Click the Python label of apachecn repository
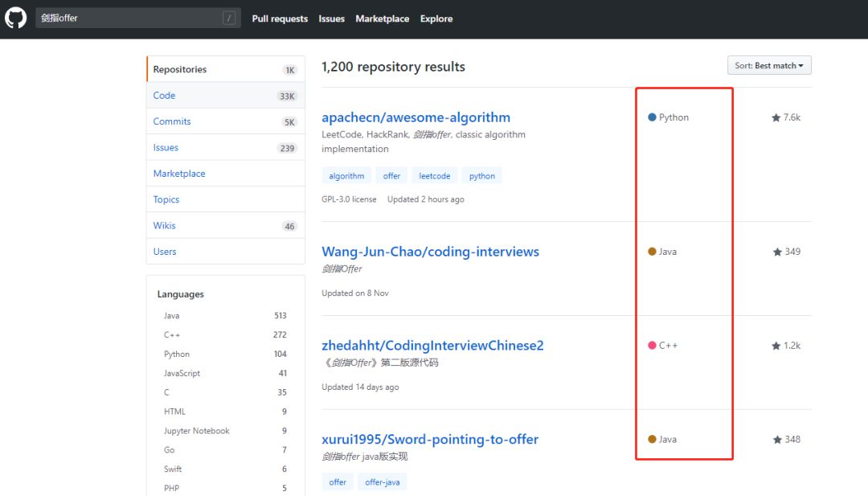Image resolution: width=868 pixels, height=496 pixels. [674, 117]
